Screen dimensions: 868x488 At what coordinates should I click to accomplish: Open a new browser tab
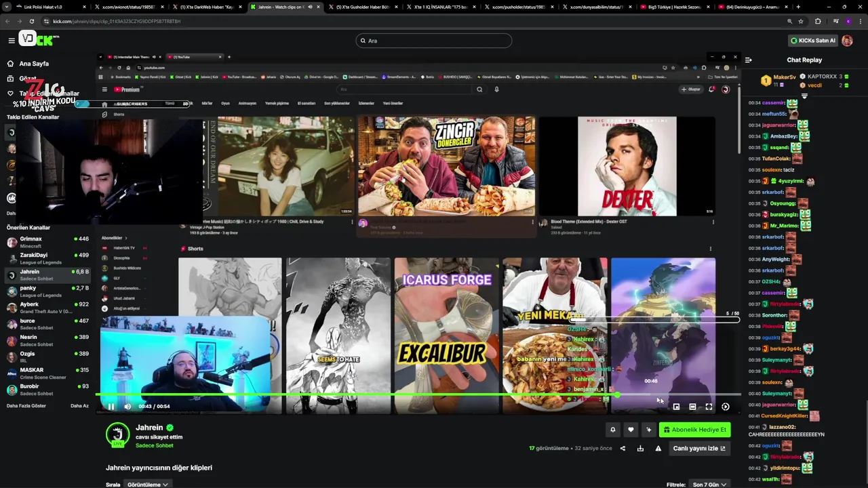[798, 7]
